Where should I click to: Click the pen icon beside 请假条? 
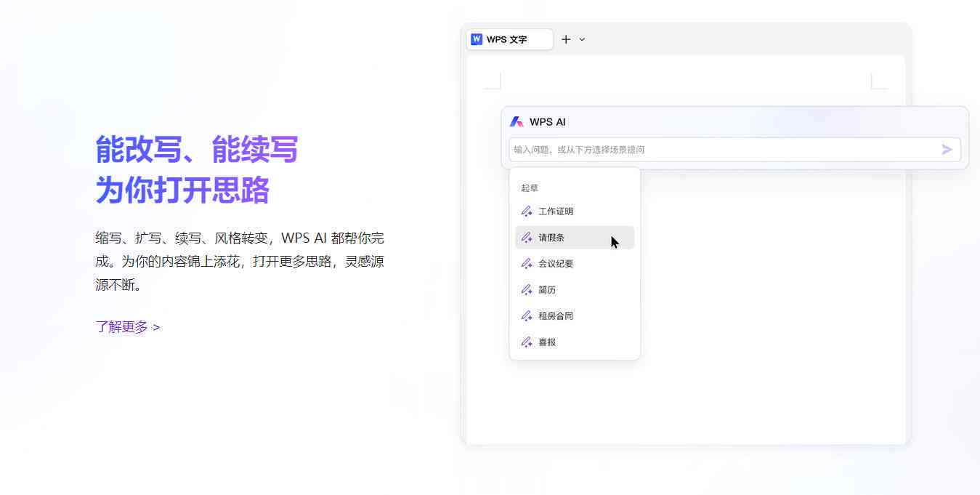527,238
